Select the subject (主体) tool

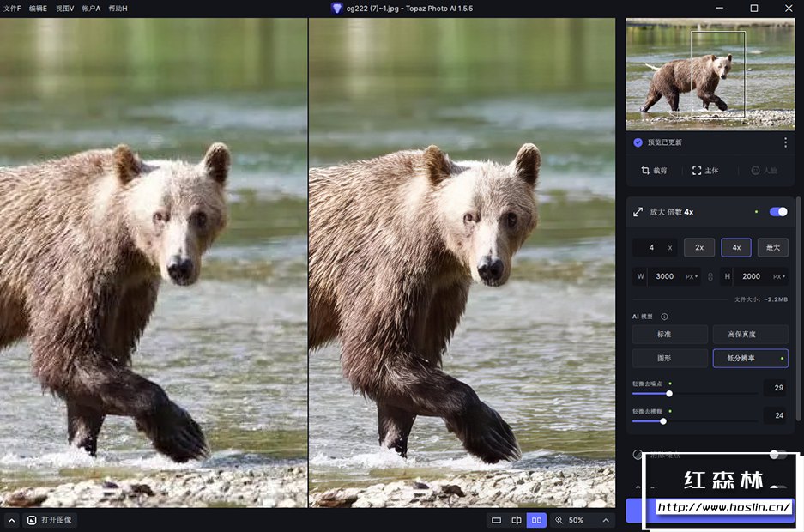coord(705,171)
